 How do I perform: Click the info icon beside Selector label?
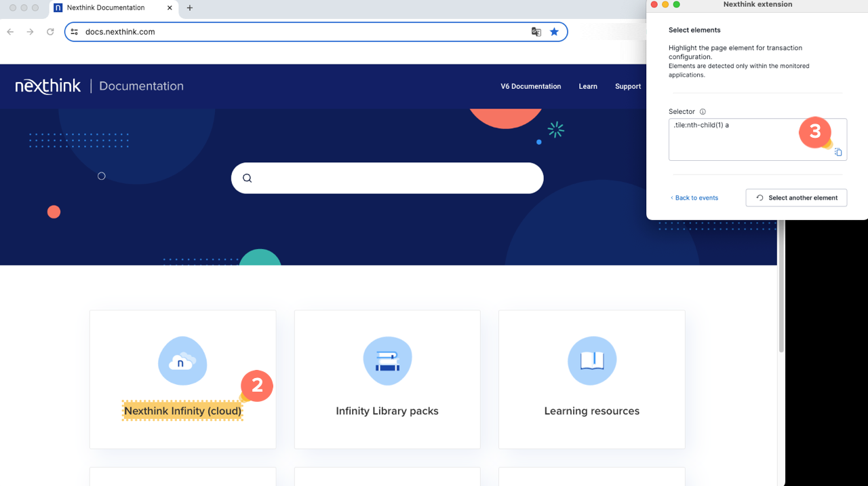coord(703,112)
